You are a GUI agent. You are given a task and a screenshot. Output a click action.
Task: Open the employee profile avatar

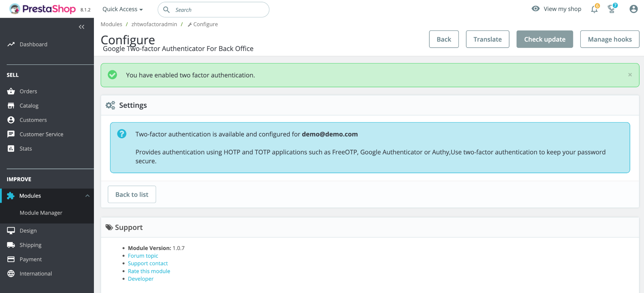point(634,9)
